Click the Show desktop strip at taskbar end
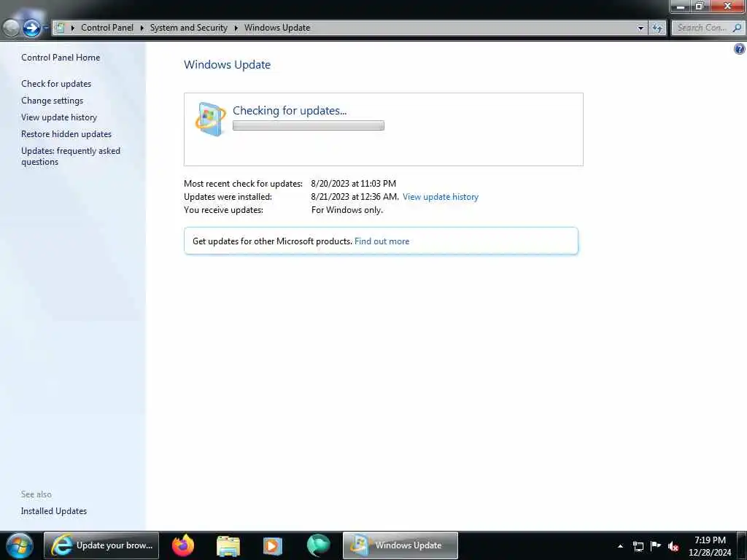Viewport: 747px width, 560px height. [743, 545]
